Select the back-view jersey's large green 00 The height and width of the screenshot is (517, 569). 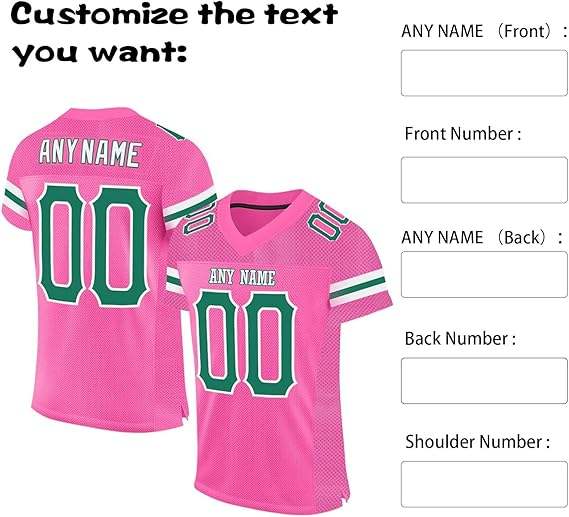click(94, 245)
